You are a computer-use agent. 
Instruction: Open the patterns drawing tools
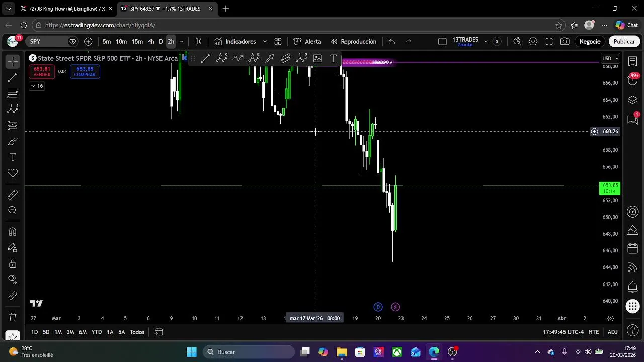pos(13,109)
